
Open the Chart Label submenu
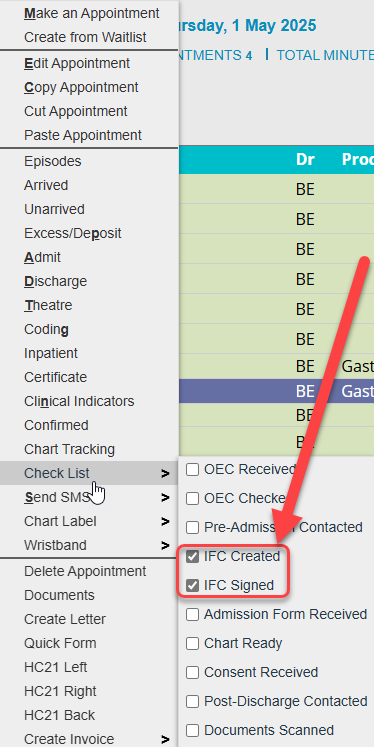[89, 521]
